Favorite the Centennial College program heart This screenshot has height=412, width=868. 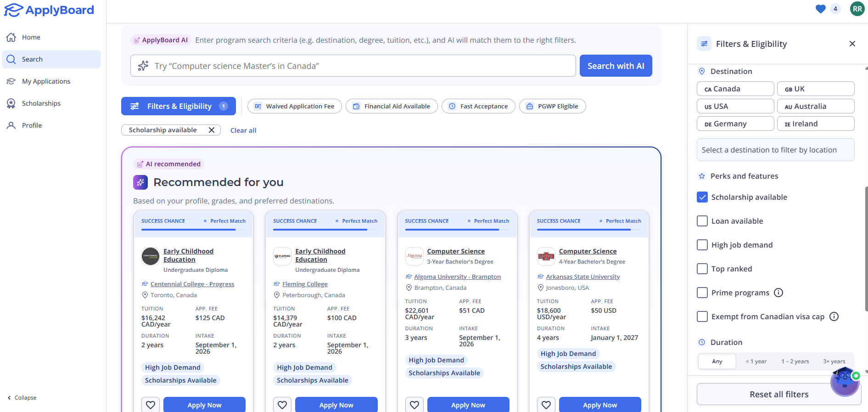tap(151, 405)
